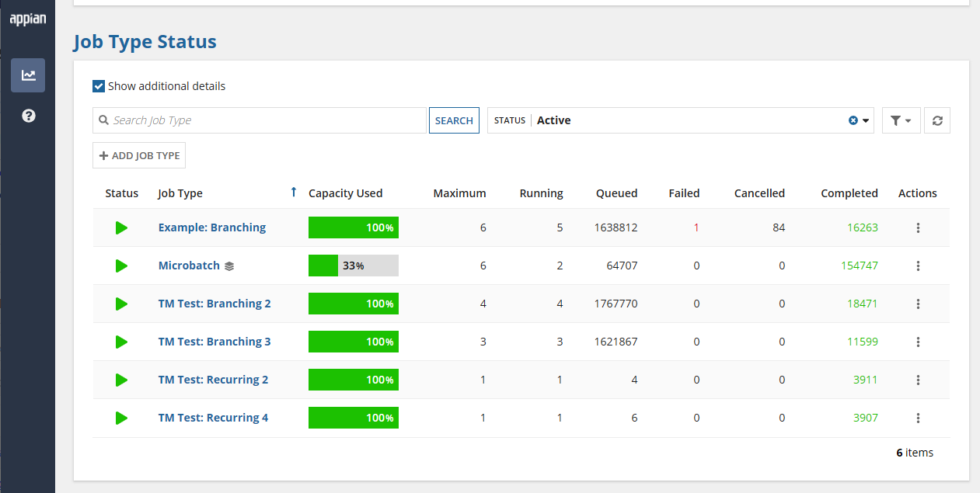980x493 pixels.
Task: Open the filter funnel dropdown
Action: [902, 120]
